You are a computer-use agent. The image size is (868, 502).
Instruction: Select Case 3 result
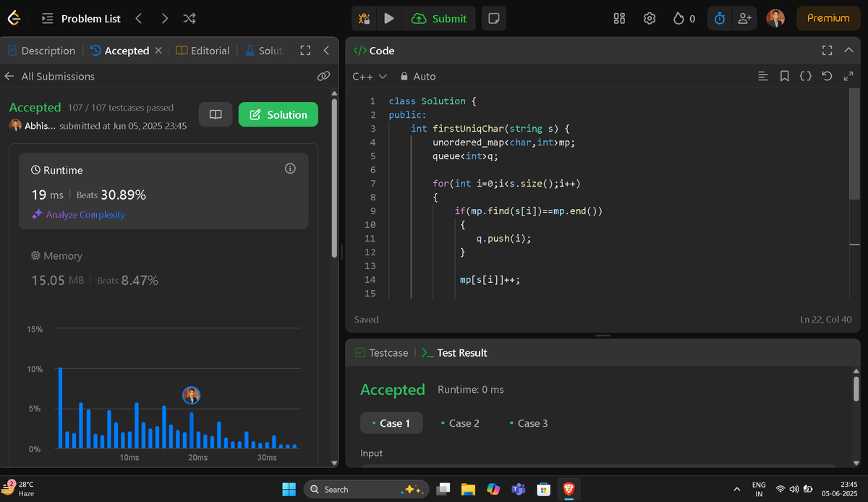tap(528, 423)
